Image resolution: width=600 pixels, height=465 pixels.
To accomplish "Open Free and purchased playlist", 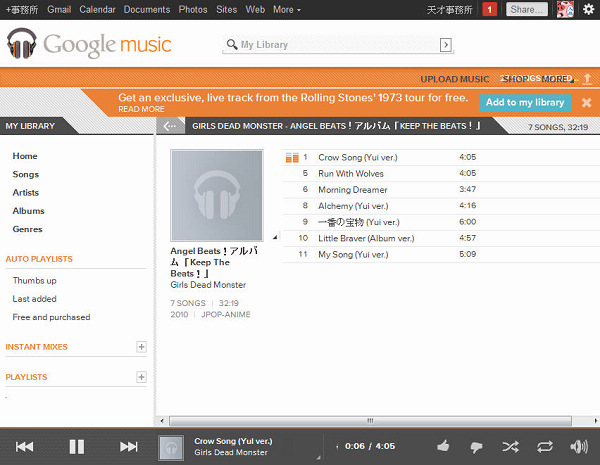I will [51, 317].
